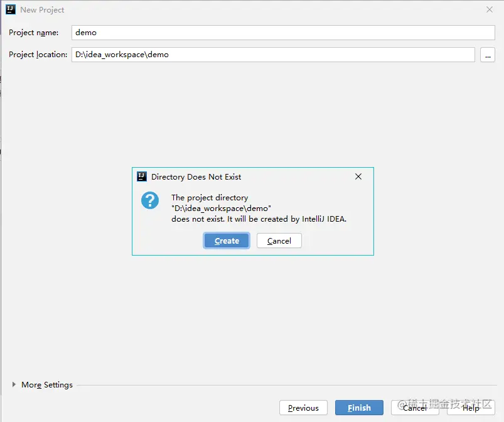Click the "Project location:" label
This screenshot has height=422, width=504.
(x=38, y=55)
